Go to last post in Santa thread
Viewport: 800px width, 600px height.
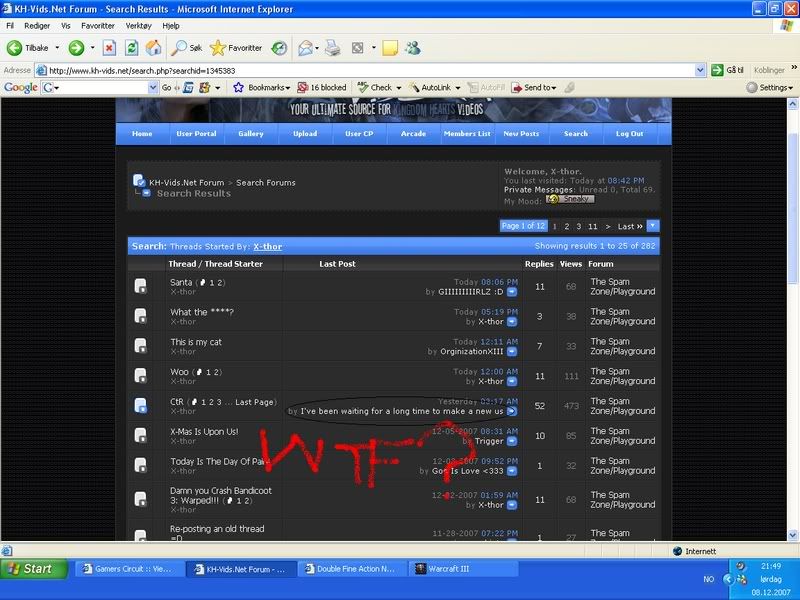coord(512,292)
